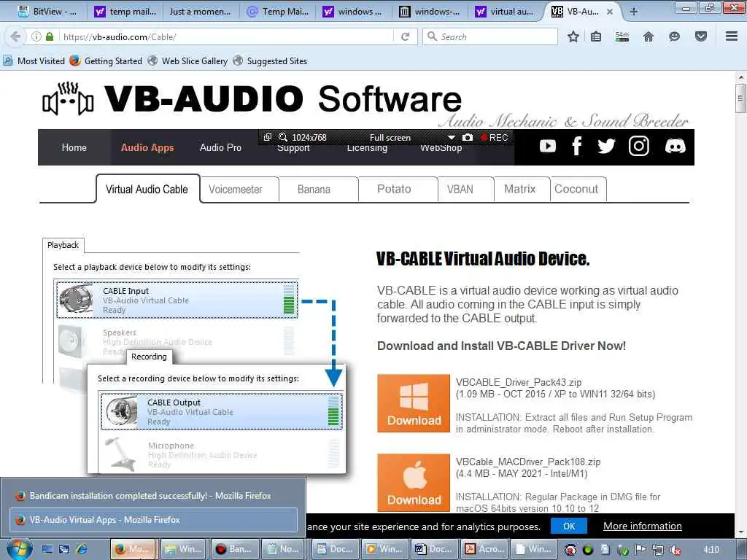Select the 'Bandicam installation completed' window preview

pos(153,496)
